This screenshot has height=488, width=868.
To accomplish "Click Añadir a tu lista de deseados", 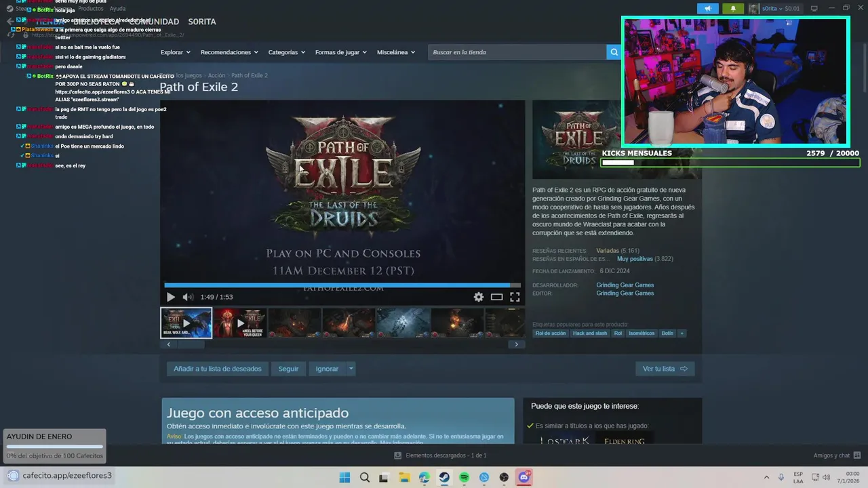I will pos(217,369).
